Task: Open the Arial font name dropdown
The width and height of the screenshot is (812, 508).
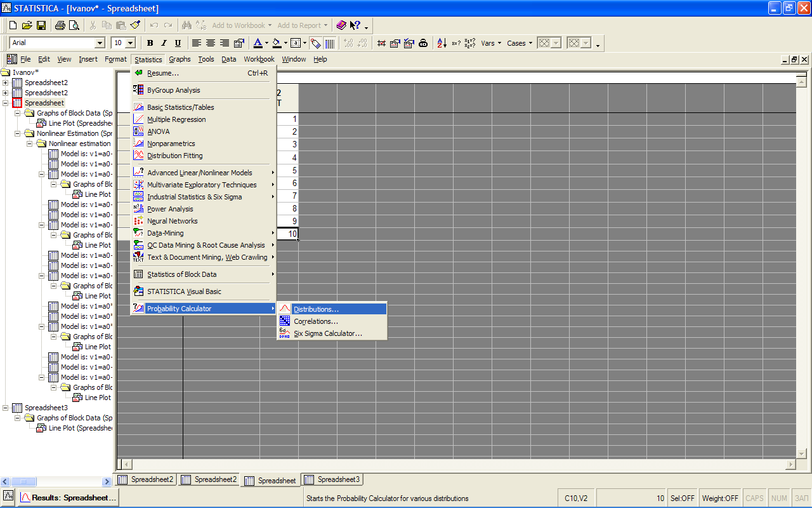Action: [100, 43]
